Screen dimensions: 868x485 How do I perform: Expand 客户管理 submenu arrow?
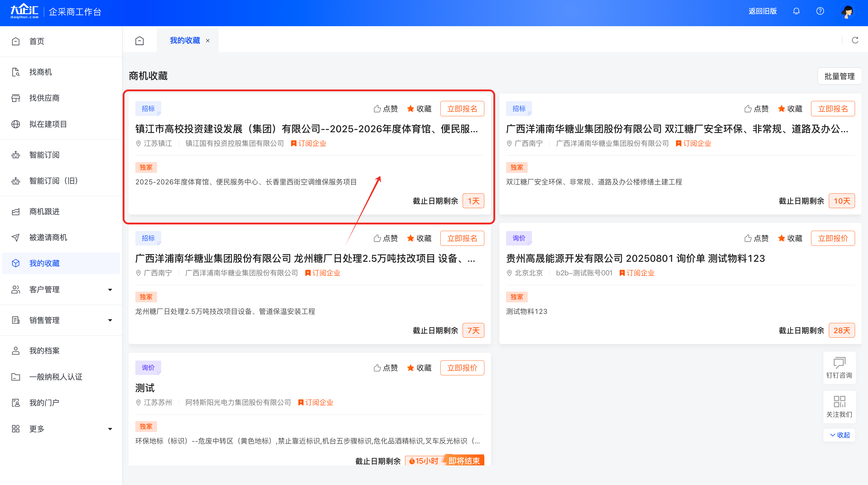[110, 290]
